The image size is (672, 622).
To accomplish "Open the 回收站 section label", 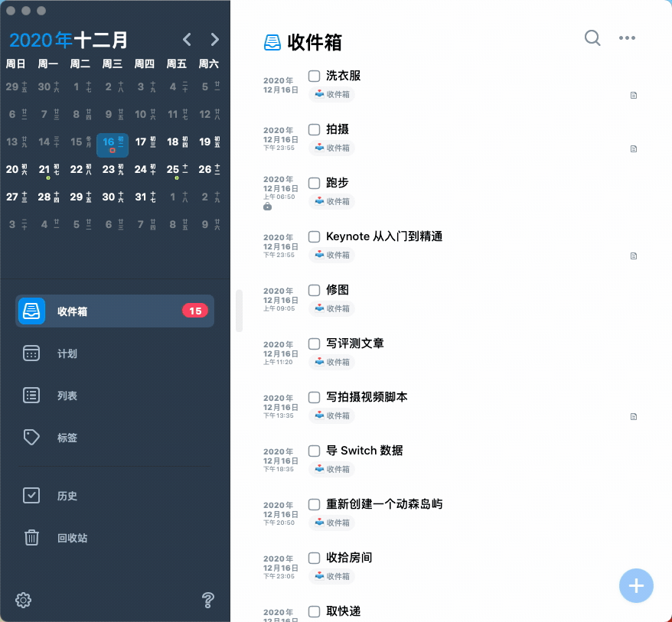I will (x=73, y=538).
